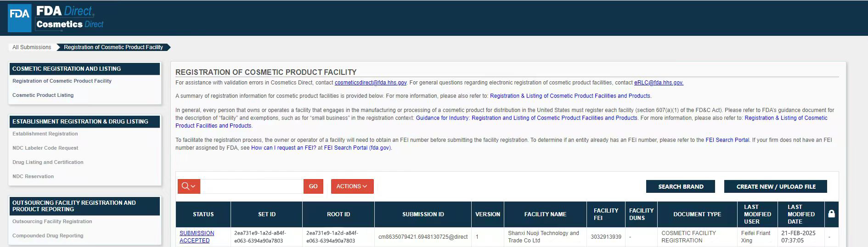868x247 pixels.
Task: Sort by the Facility Name column header
Action: click(x=545, y=214)
